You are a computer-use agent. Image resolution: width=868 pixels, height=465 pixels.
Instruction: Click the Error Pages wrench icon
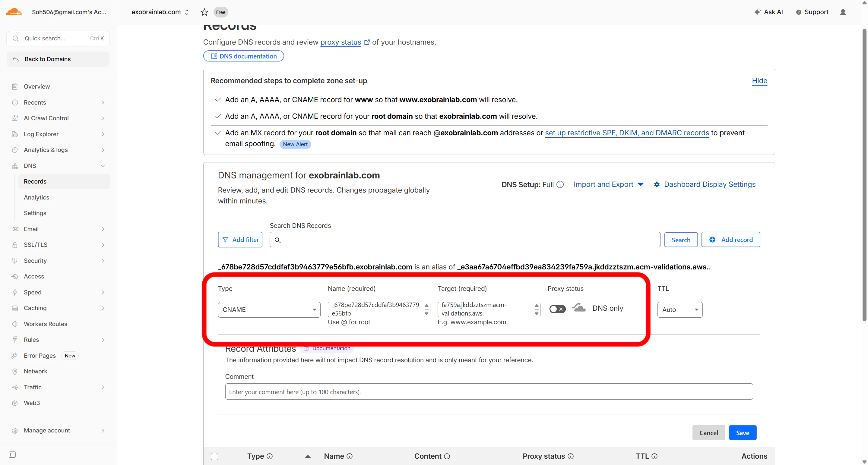pyautogui.click(x=14, y=356)
